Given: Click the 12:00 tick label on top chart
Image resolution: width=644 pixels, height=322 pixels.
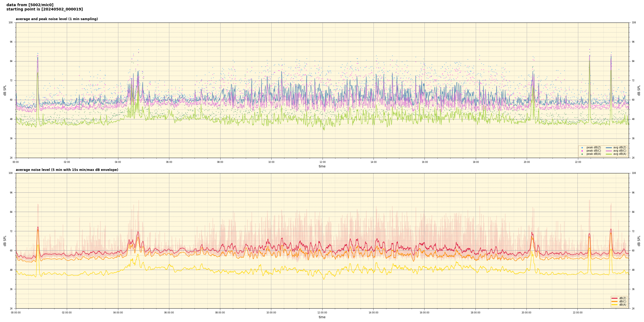Looking at the screenshot, I should 322,162.
